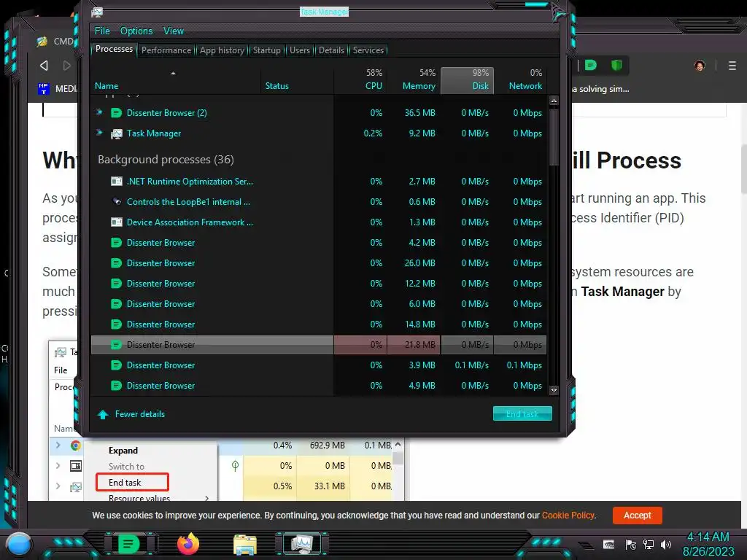Open the Options menu in Task Manager
The height and width of the screenshot is (560, 747).
pyautogui.click(x=136, y=31)
